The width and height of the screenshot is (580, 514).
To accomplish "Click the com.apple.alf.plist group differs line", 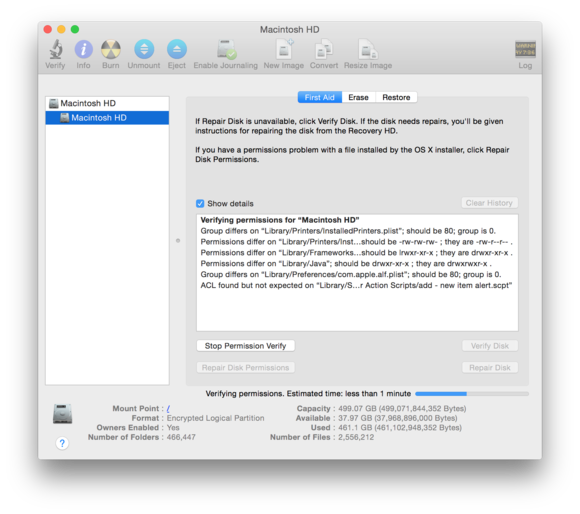I will coord(351,274).
